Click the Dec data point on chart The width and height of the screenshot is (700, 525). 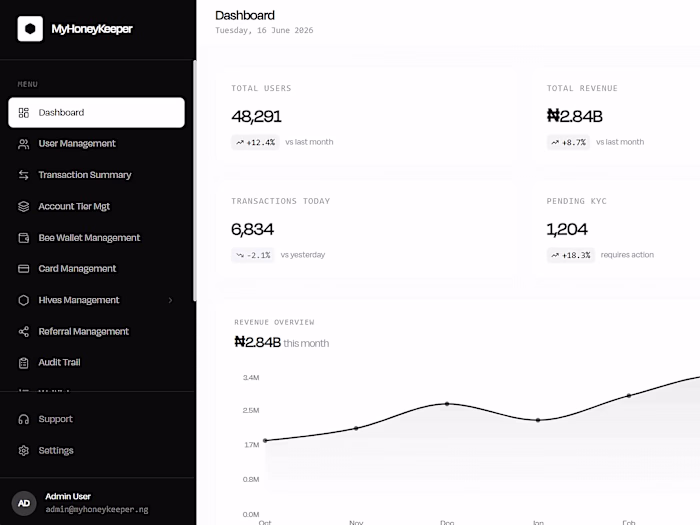[x=447, y=404]
